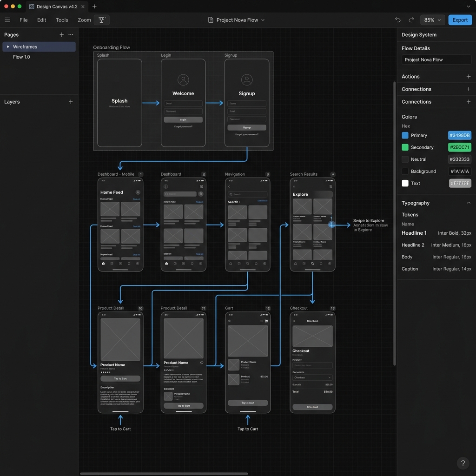
Task: Select the Headline 1 typography token
Action: [436, 233]
